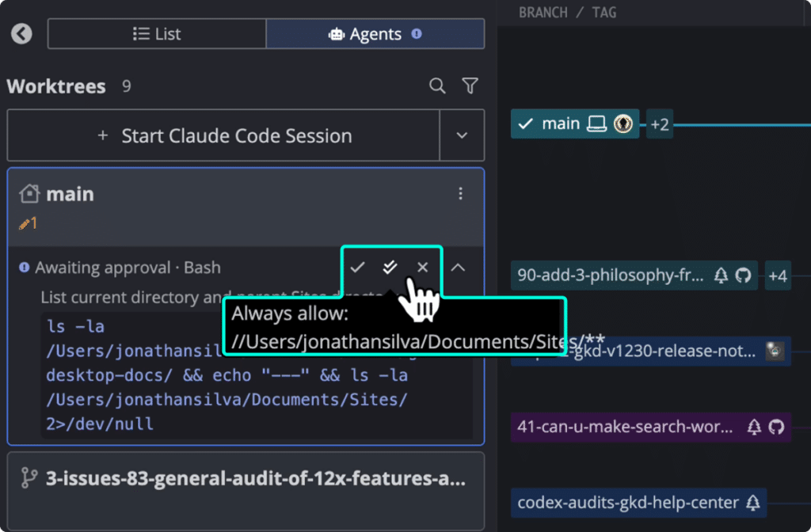Click the main worktree name
This screenshot has height=532, width=811.
point(70,194)
